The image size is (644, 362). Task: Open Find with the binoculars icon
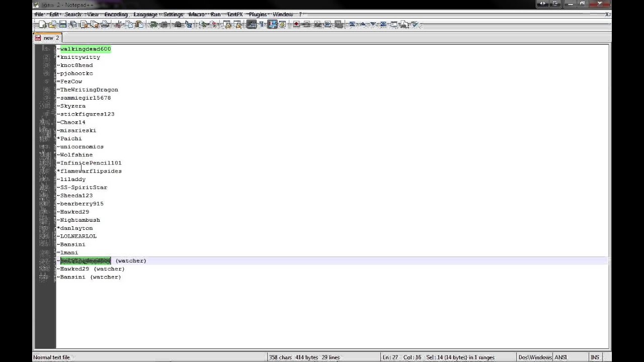pyautogui.click(x=177, y=24)
